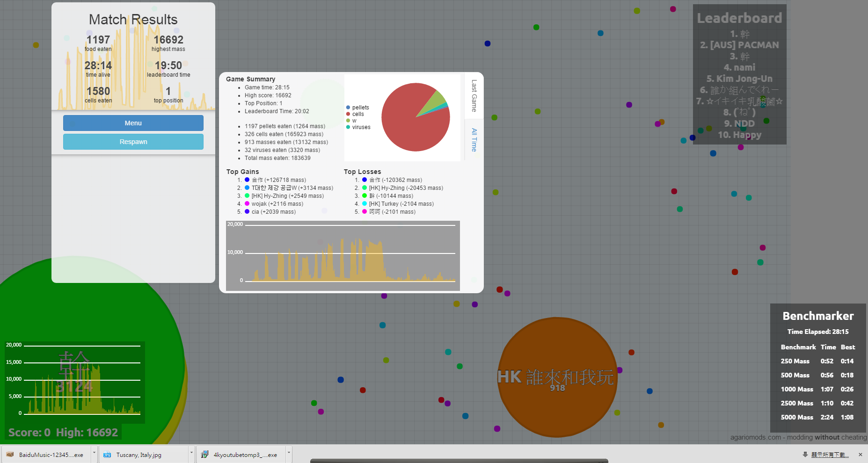Click the cyan dot next to [HK] Turkey
Image resolution: width=868 pixels, height=463 pixels.
click(364, 203)
